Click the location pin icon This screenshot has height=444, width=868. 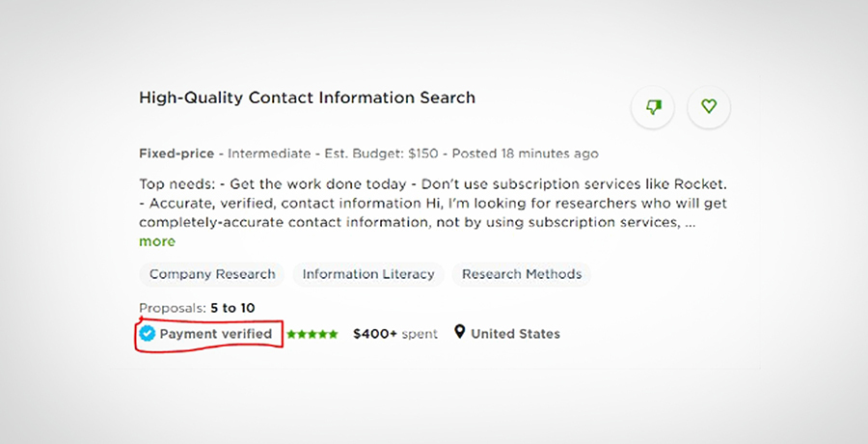[459, 333]
